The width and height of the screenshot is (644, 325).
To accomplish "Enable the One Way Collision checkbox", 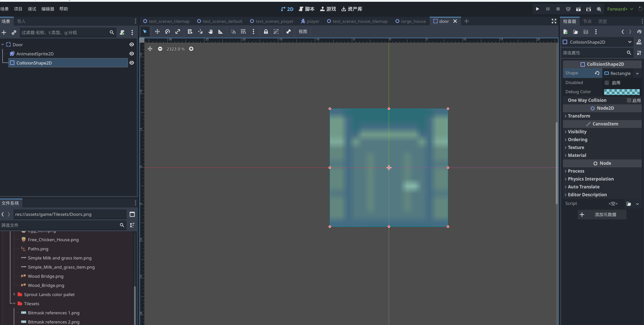I will click(629, 100).
